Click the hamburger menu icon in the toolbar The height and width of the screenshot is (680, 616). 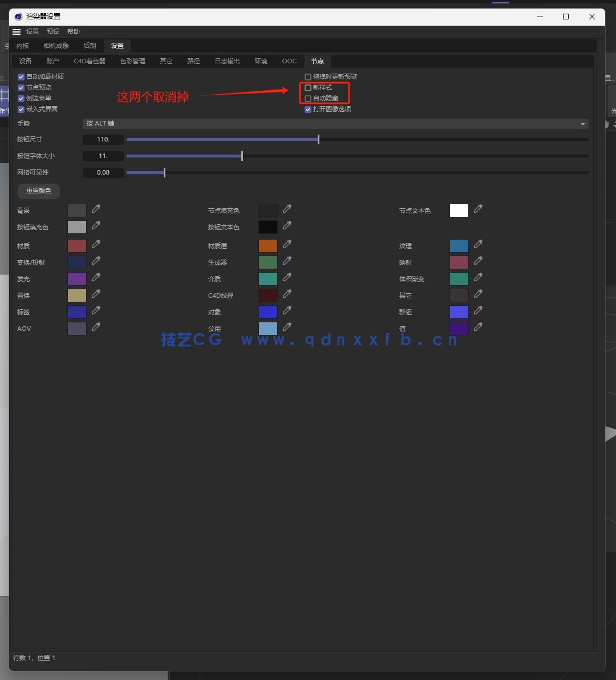pos(16,31)
